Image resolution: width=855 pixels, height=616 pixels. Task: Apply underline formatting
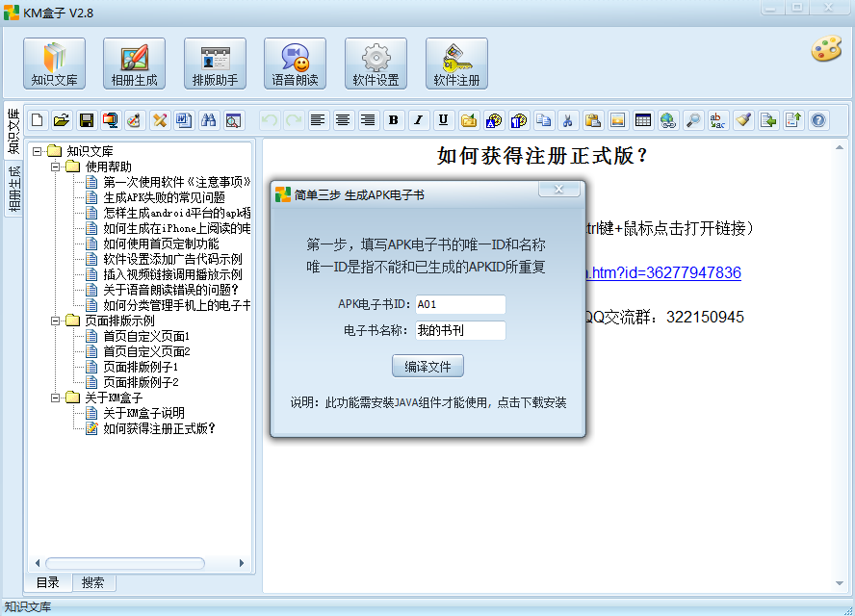[x=442, y=119]
